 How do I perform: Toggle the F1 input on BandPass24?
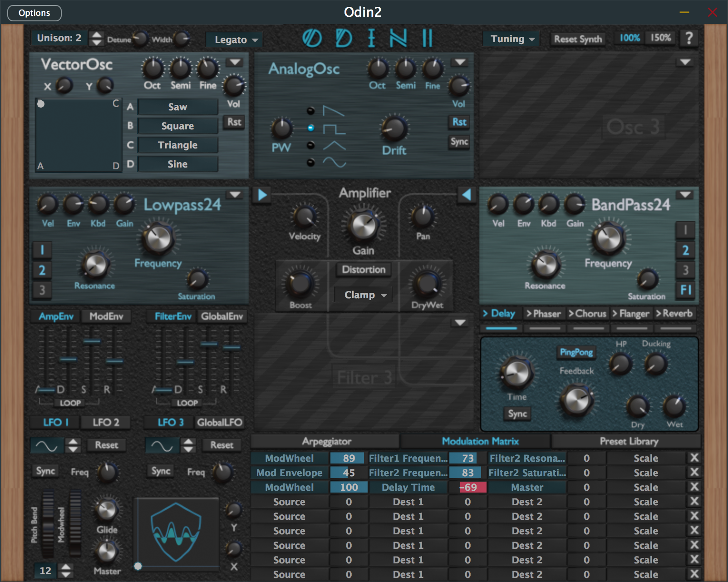[685, 290]
